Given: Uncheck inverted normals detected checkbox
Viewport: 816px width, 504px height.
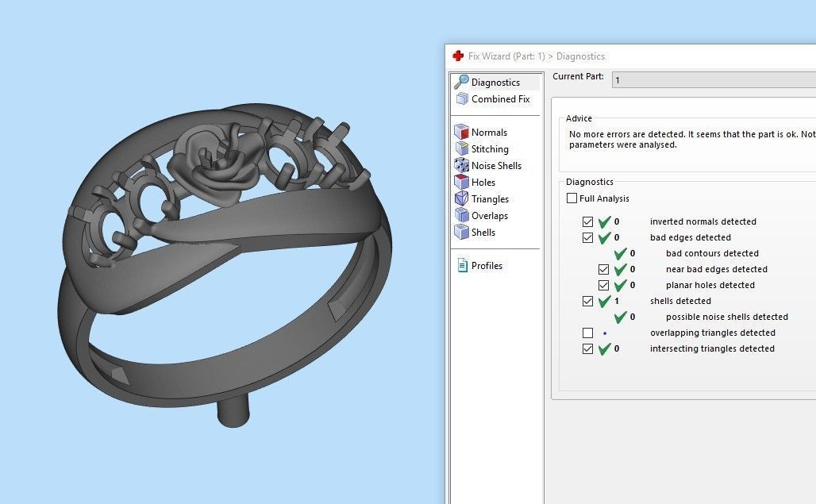Looking at the screenshot, I should [x=587, y=221].
